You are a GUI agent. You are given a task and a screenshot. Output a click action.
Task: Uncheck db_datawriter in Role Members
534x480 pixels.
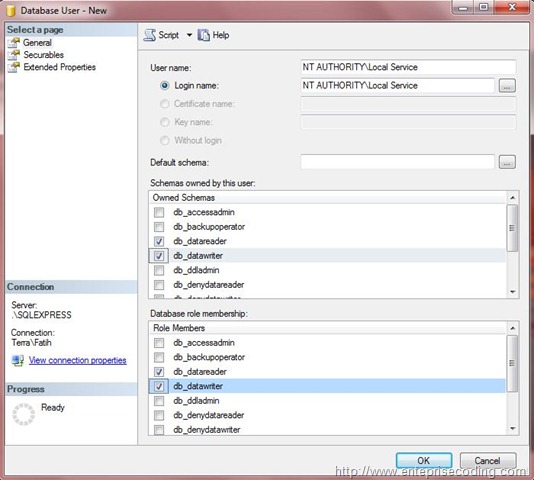click(x=159, y=386)
